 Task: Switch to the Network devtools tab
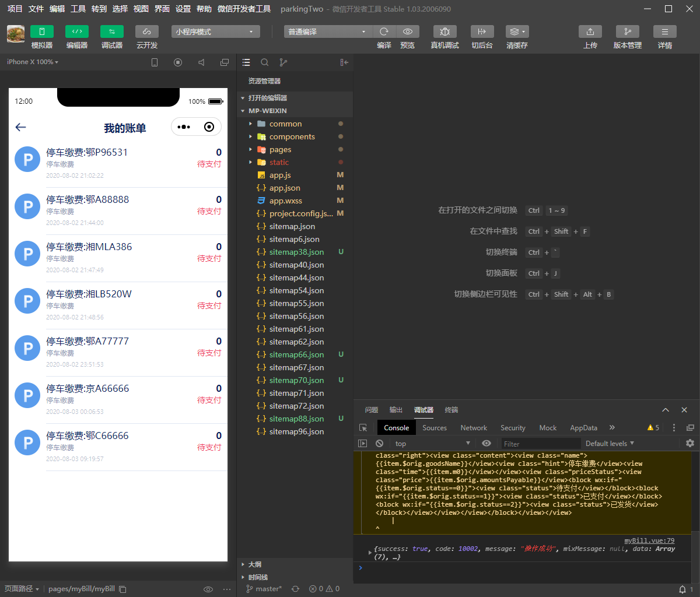point(474,427)
